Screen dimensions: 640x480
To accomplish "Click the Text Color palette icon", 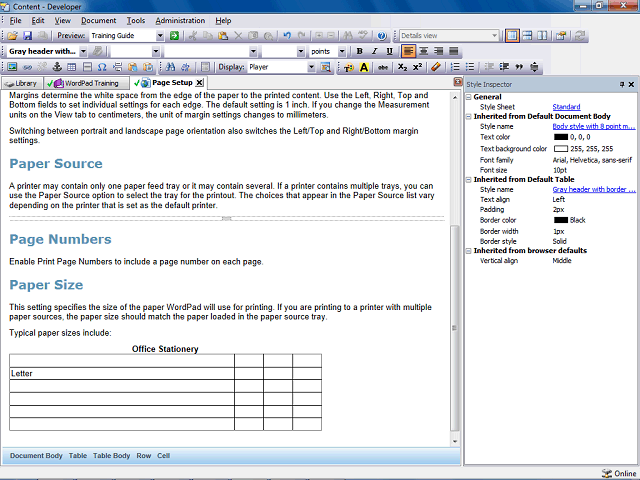I will [349, 67].
